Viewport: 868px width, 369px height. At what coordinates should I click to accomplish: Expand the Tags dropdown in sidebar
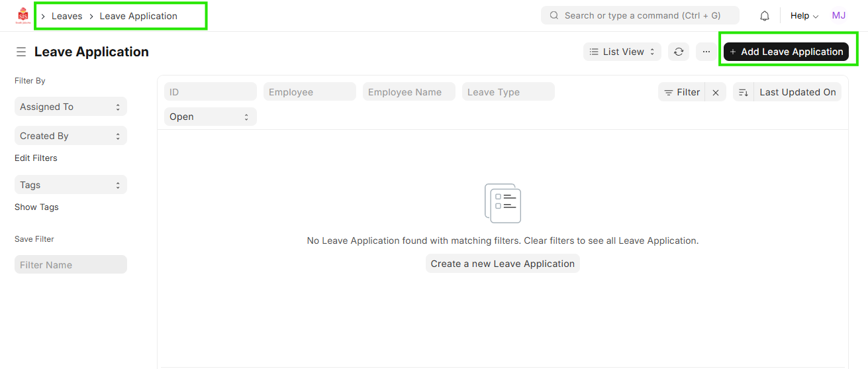[70, 185]
